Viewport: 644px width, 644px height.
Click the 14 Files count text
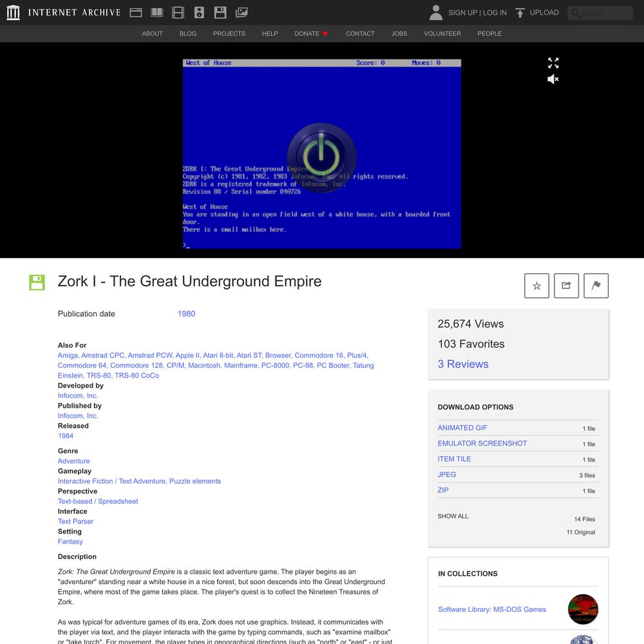click(x=585, y=519)
